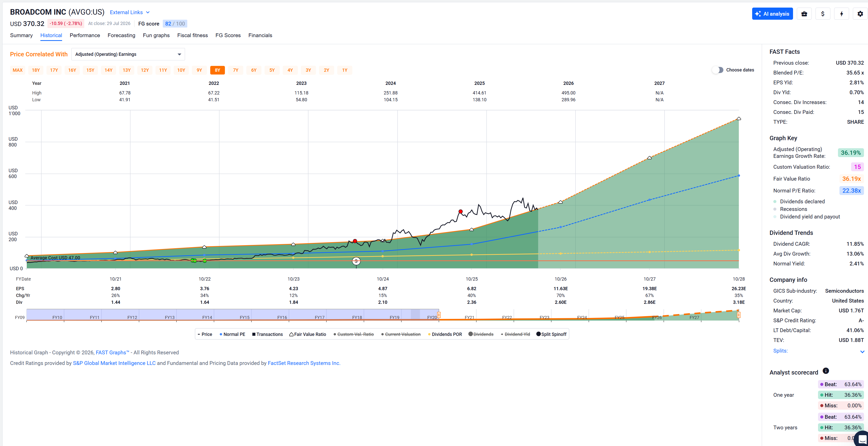This screenshot has height=446, width=868.
Task: Open the FG Scores tab
Action: [x=228, y=35]
